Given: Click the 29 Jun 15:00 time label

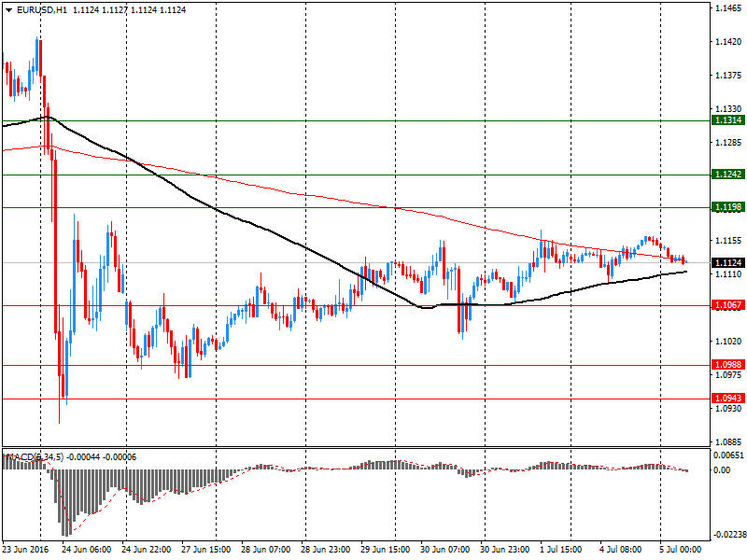Looking at the screenshot, I should click(x=385, y=549).
